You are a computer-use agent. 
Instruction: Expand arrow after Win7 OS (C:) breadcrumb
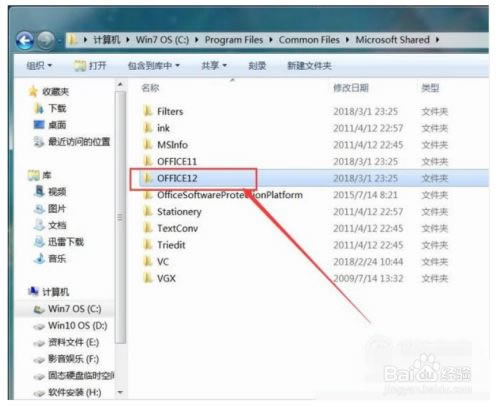[197, 40]
